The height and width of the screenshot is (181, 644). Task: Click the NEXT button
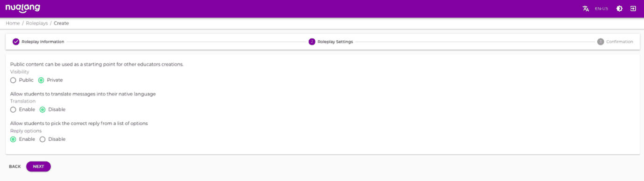point(38,167)
